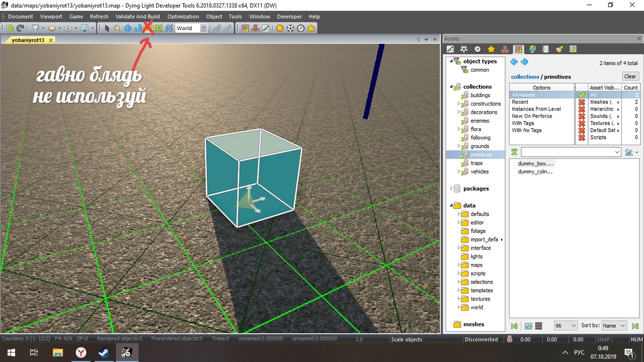Open the thumbnail size 96 dropdown
Image resolution: width=644 pixels, height=362 pixels.
point(566,326)
